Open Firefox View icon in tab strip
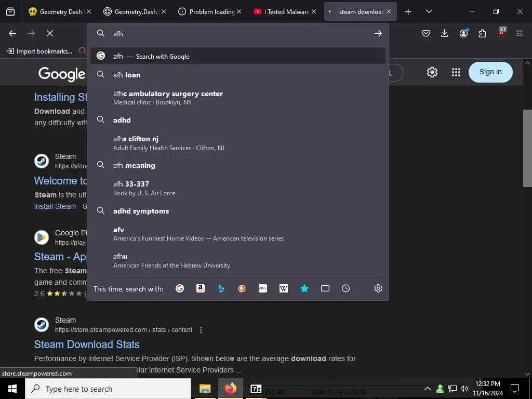This screenshot has width=532, height=399. point(10,11)
